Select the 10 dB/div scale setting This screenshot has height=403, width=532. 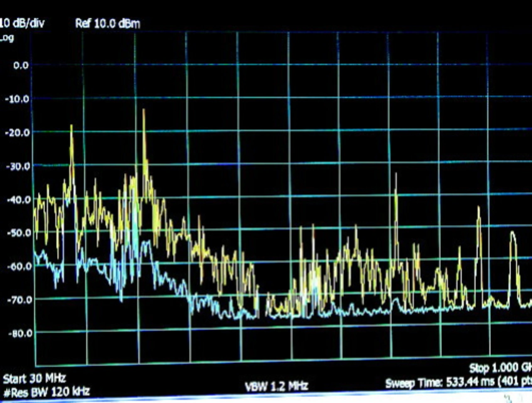click(22, 23)
